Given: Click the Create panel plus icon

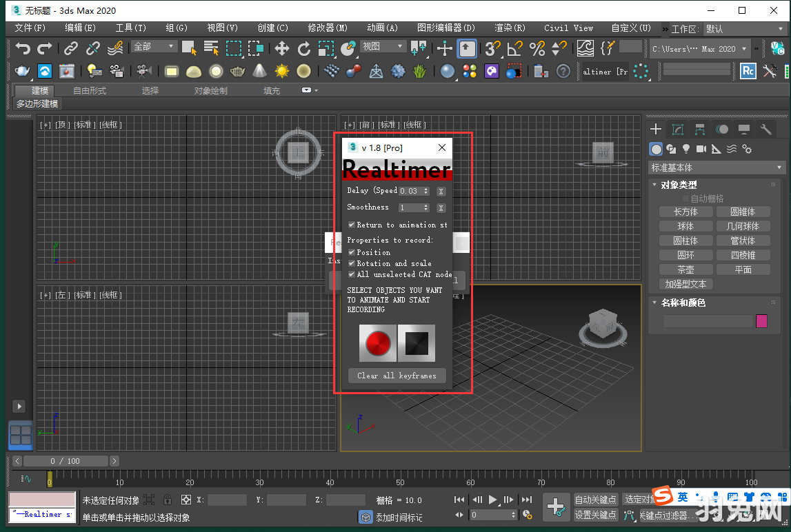Looking at the screenshot, I should pyautogui.click(x=655, y=129).
